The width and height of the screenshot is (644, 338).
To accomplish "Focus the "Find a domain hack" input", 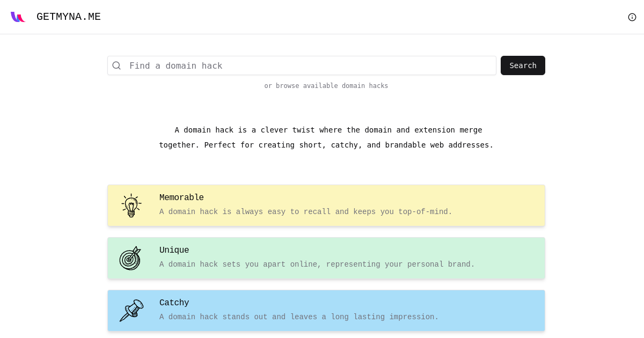I will [x=302, y=65].
